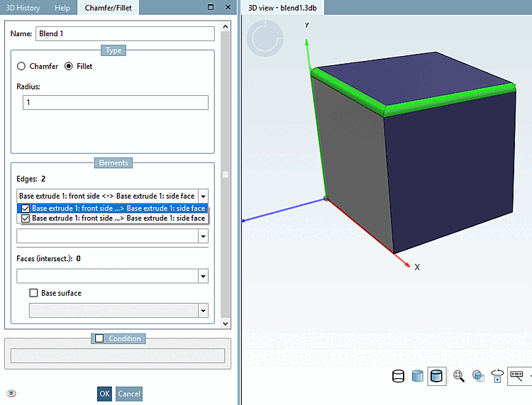Screen dimensions: 532x405
Task: Cancel the Chamfer/Fillet dialog
Action: 129,394
